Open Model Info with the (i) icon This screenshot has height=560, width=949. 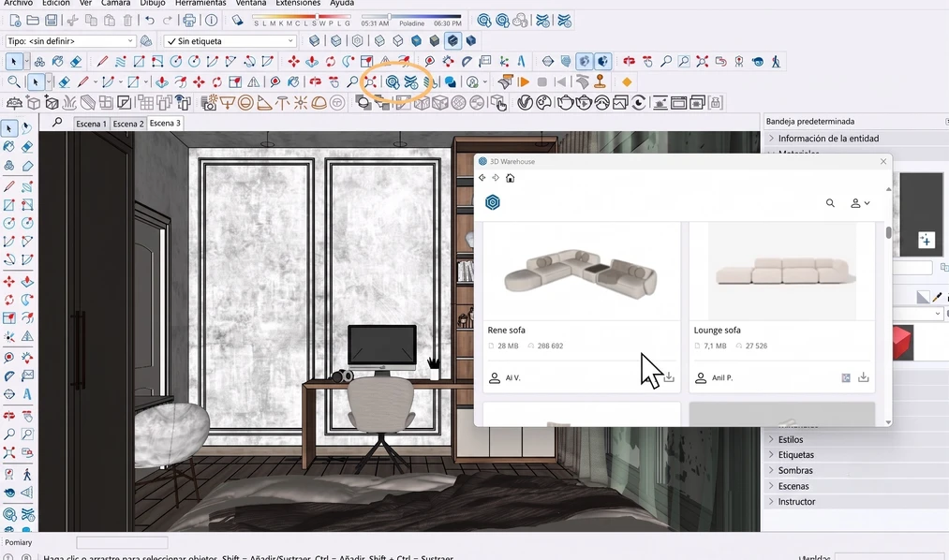[211, 21]
